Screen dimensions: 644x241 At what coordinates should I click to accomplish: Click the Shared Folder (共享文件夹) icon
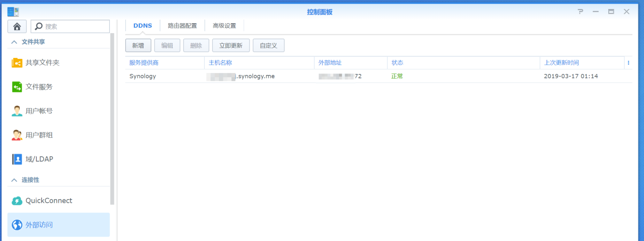coord(17,63)
